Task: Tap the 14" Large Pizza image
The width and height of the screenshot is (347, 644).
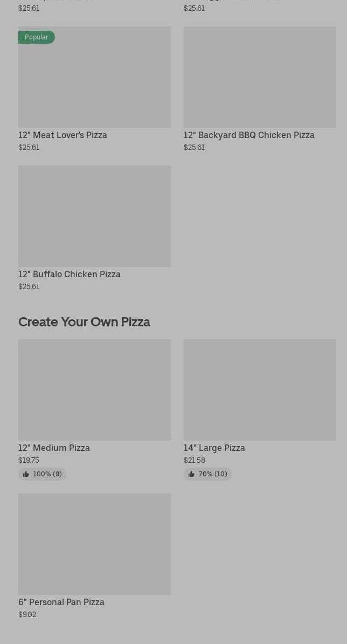Action: pyautogui.click(x=260, y=390)
